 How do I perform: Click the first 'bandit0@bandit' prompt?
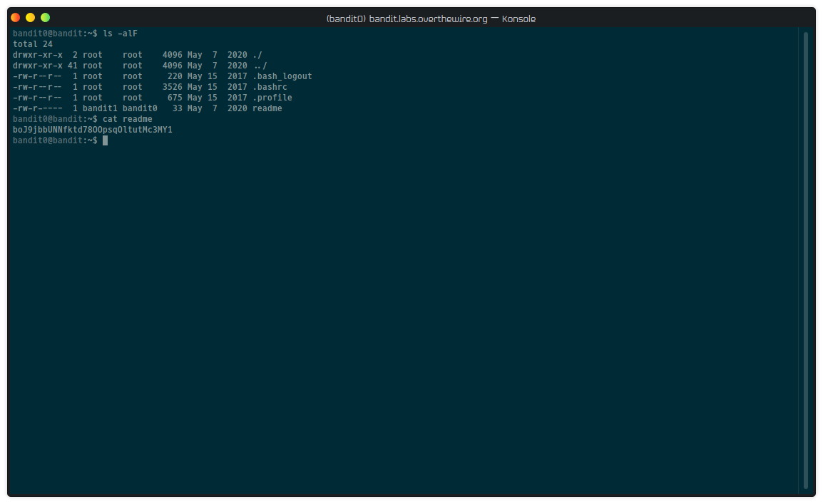pyautogui.click(x=47, y=34)
